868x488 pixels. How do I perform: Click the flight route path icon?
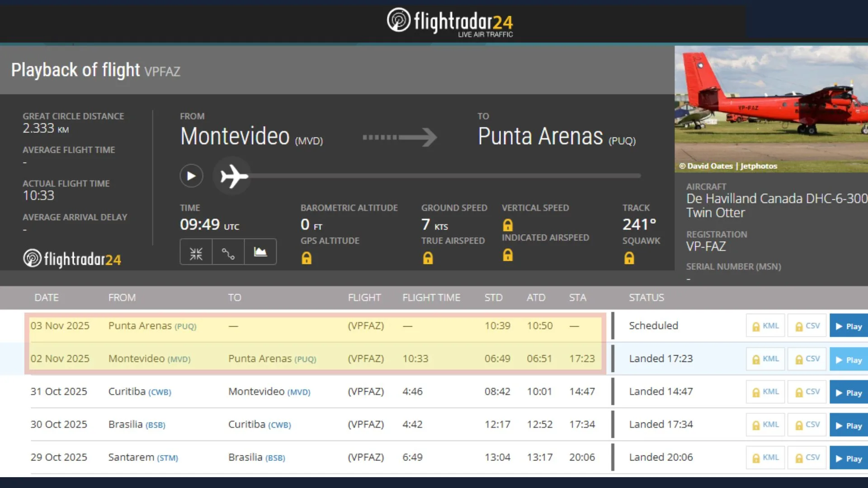click(228, 253)
